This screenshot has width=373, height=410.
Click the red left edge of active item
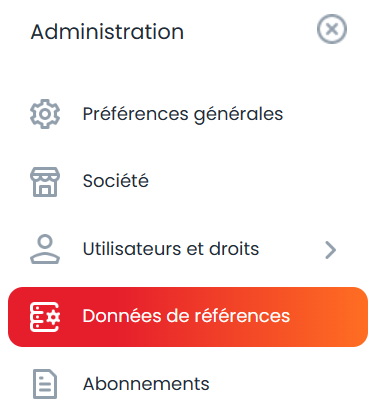tap(17, 317)
